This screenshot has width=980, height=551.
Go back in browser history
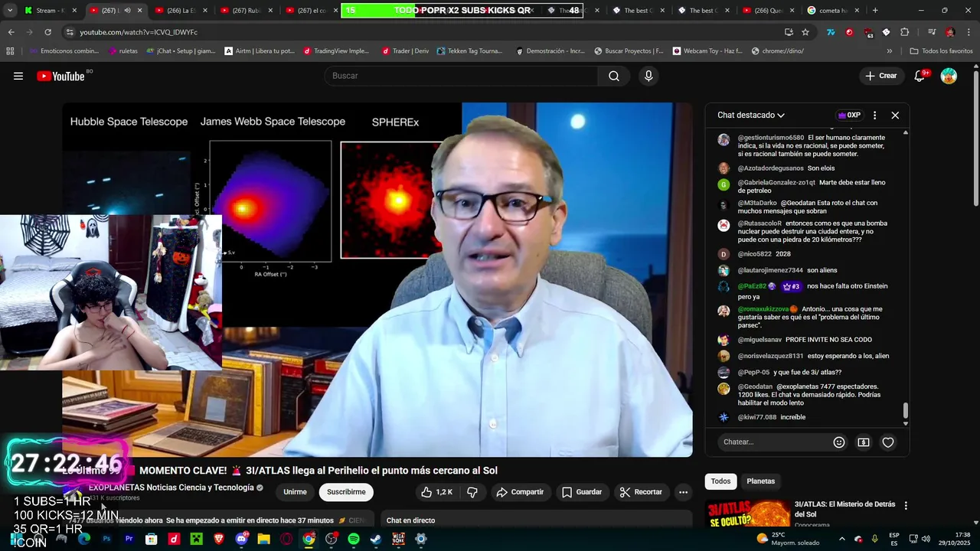coord(11,32)
